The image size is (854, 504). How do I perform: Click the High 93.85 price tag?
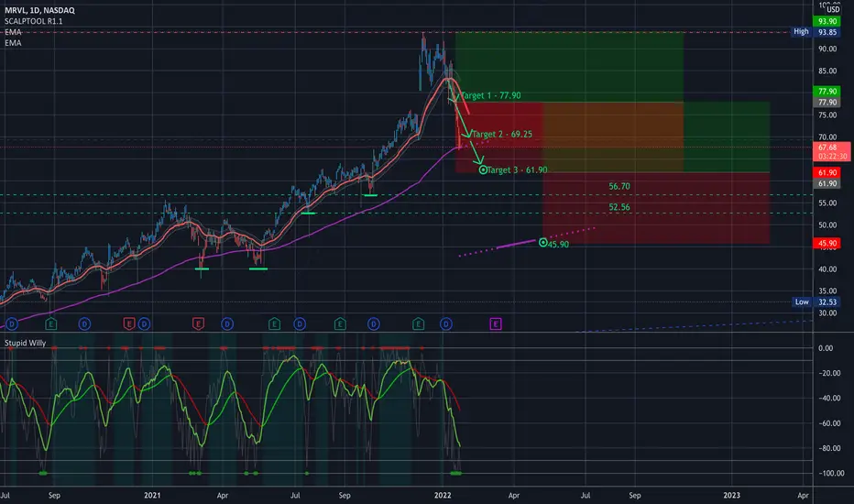[815, 32]
